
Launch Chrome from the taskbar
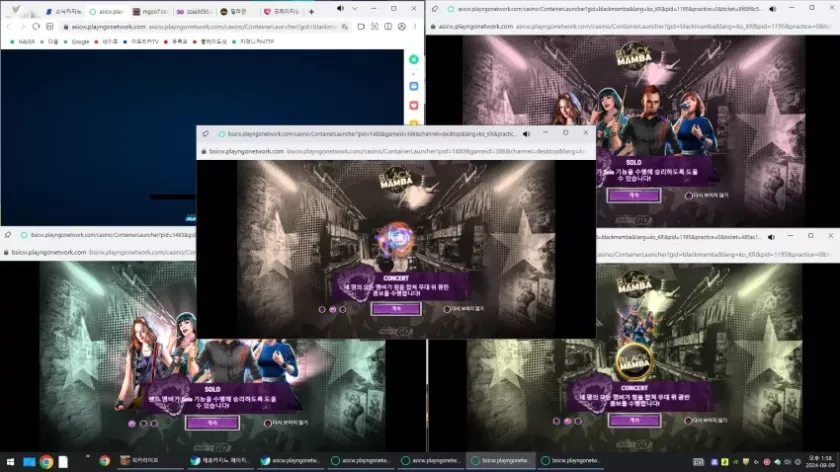[46, 461]
